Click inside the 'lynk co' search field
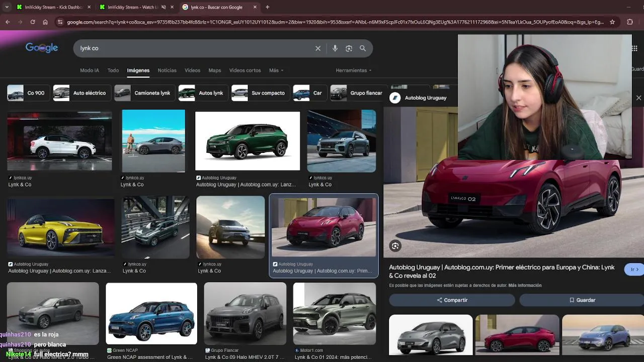This screenshot has width=644, height=362. pyautogui.click(x=194, y=48)
